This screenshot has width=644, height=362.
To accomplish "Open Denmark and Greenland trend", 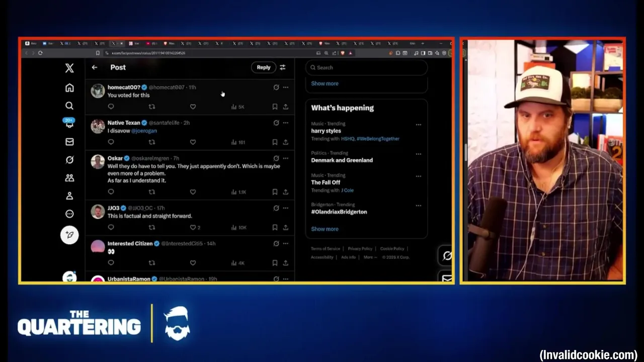I will pos(342,160).
